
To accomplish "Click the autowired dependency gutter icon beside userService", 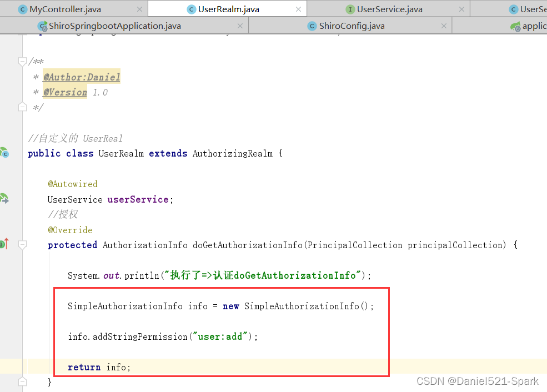I will point(4,198).
